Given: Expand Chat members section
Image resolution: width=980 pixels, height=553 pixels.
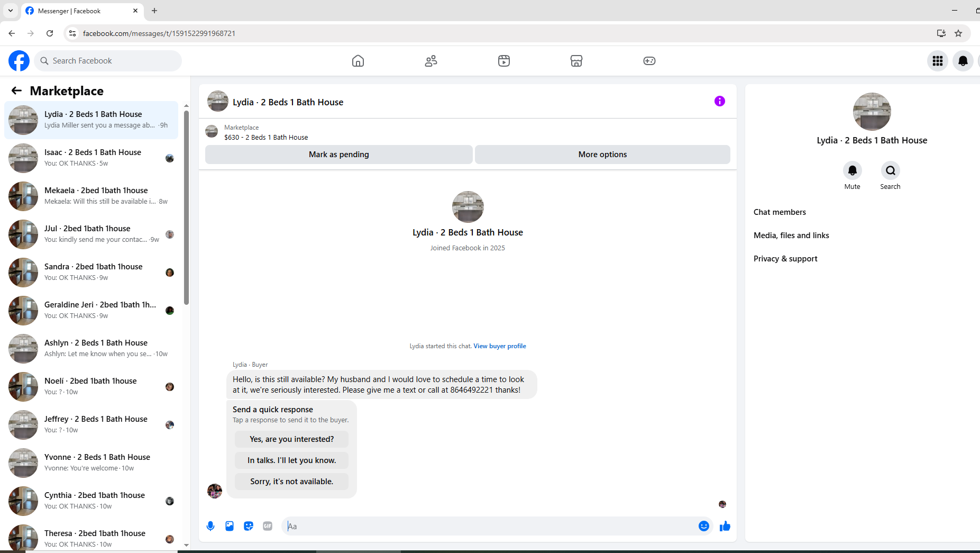Looking at the screenshot, I should pyautogui.click(x=780, y=212).
